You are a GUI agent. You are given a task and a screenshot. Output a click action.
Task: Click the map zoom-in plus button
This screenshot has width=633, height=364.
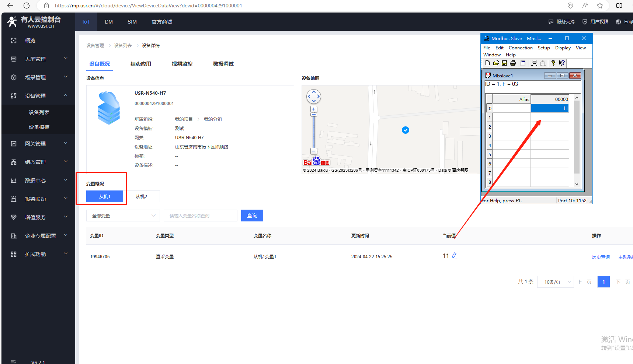(314, 109)
